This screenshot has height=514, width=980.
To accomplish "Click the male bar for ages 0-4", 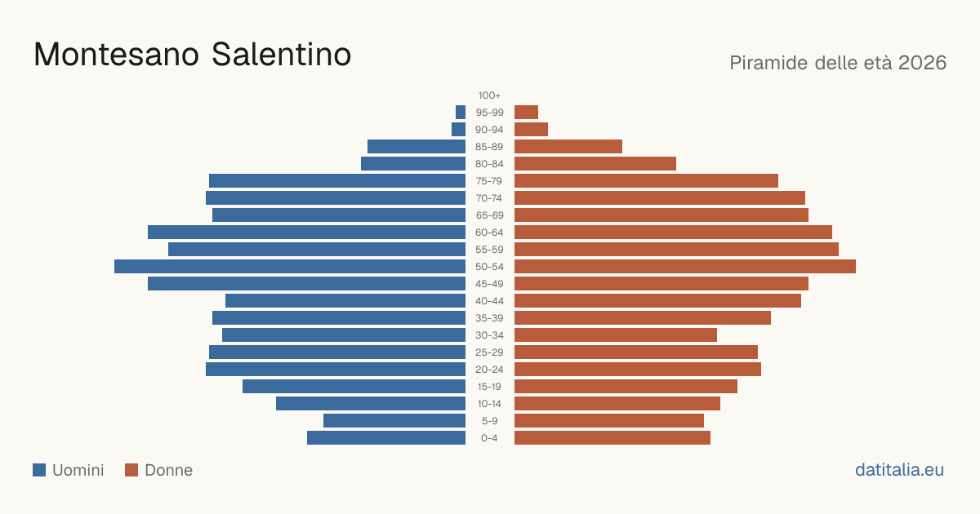I will [x=386, y=437].
